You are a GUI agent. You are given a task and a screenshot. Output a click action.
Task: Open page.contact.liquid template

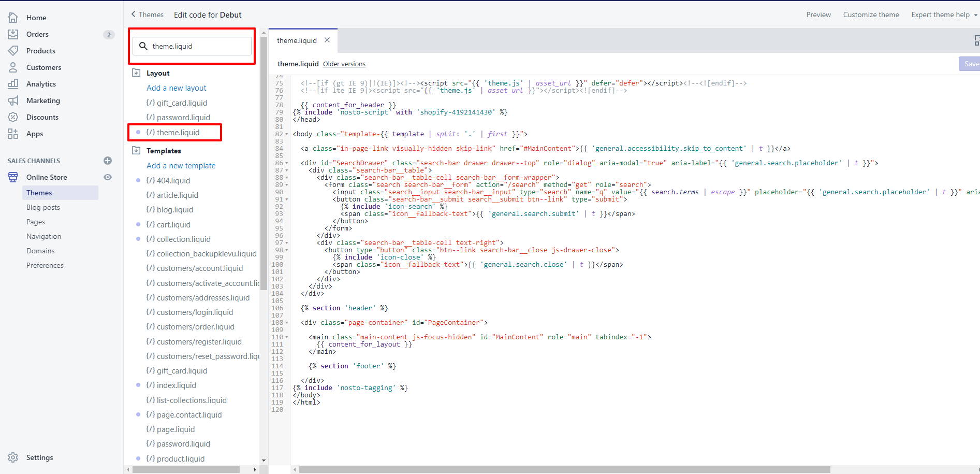coord(189,415)
